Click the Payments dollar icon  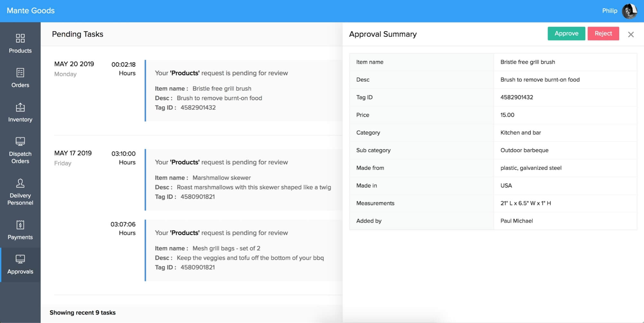(20, 225)
